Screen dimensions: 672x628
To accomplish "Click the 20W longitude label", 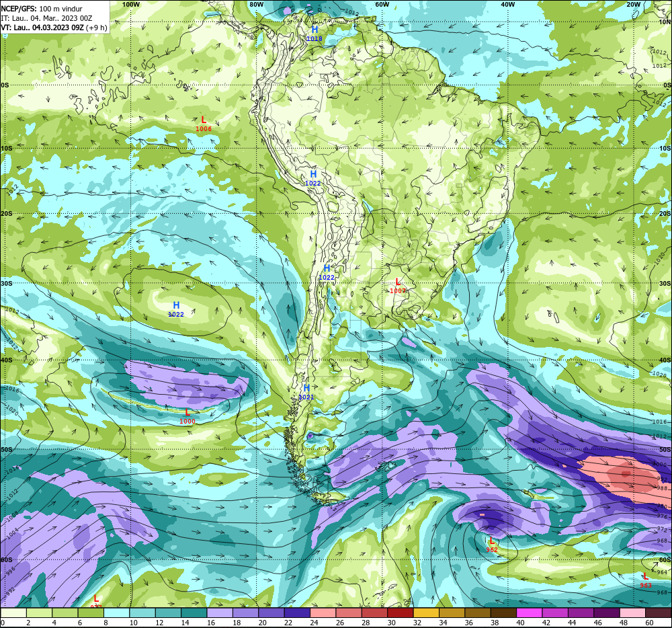I will tap(633, 4).
